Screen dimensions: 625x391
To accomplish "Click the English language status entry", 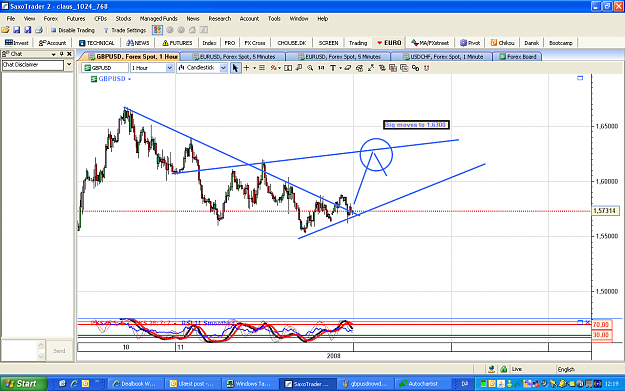I will tap(566, 369).
